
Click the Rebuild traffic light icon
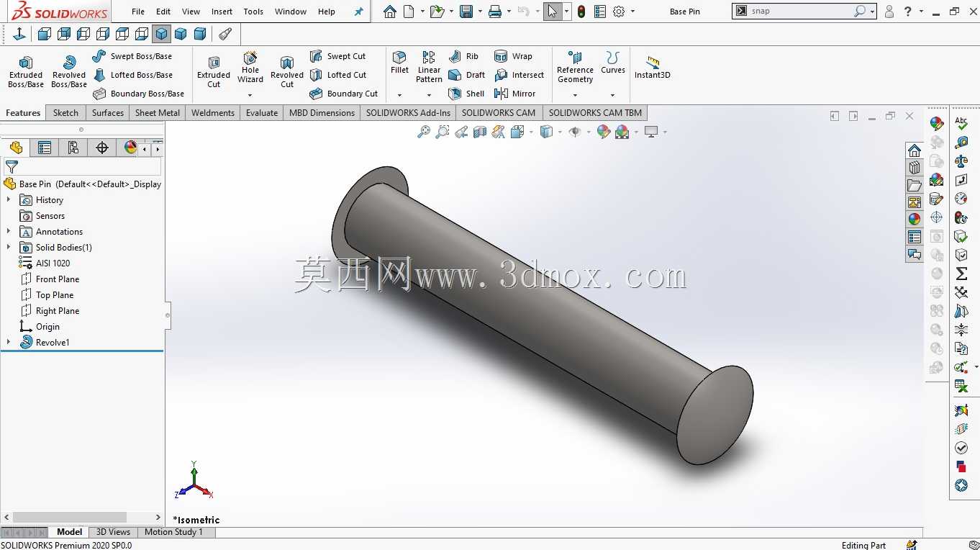[581, 12]
